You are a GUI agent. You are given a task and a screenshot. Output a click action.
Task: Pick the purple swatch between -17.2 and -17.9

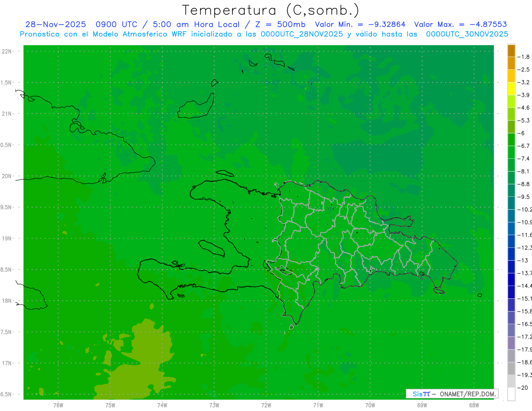(511, 343)
